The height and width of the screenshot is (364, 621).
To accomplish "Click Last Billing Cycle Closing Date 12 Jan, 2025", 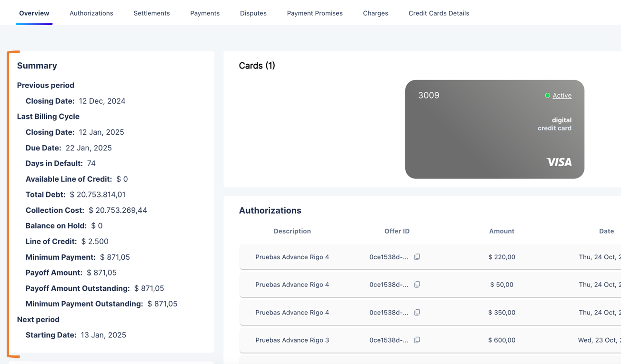I will click(101, 132).
